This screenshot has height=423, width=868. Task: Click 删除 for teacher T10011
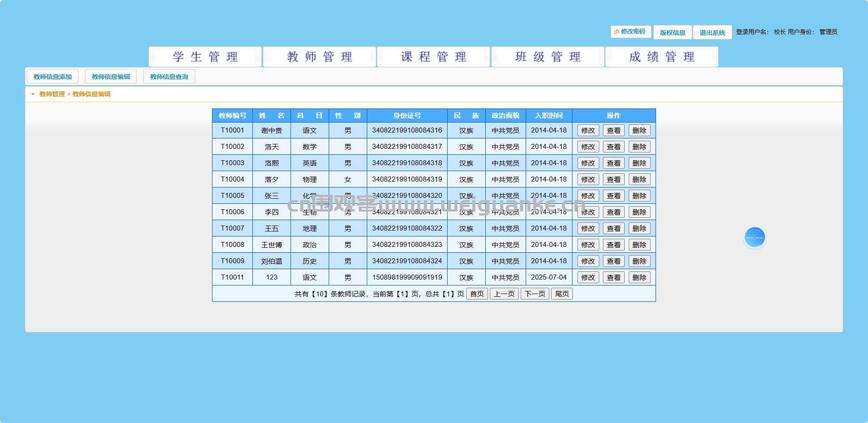pos(639,277)
